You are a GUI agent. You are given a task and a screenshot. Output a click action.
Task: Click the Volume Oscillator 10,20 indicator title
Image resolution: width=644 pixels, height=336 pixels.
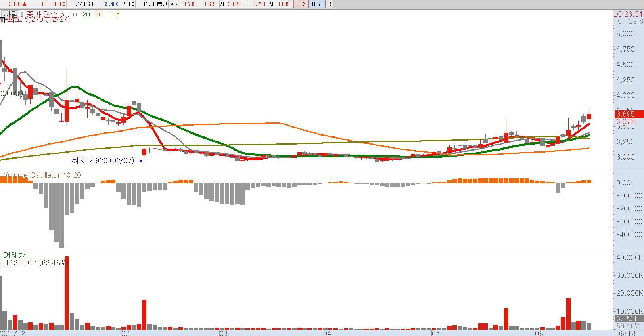pos(42,175)
